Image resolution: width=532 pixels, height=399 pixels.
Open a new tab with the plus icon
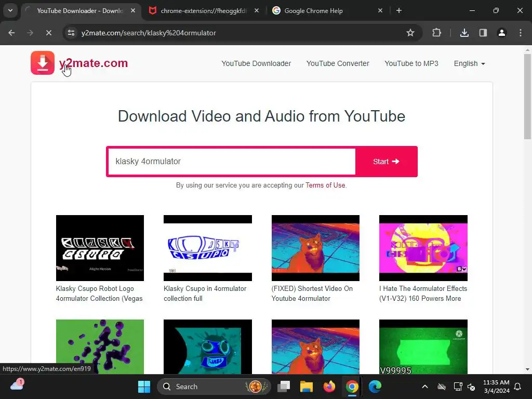[399, 11]
